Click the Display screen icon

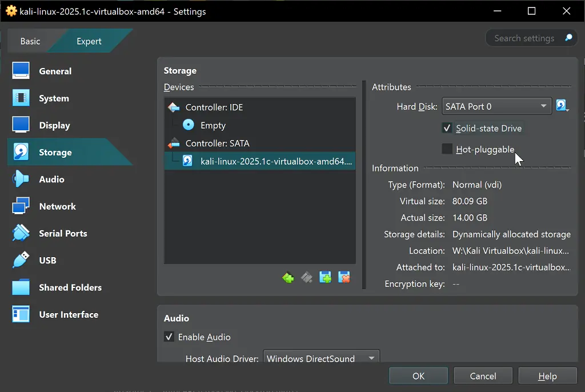point(21,125)
